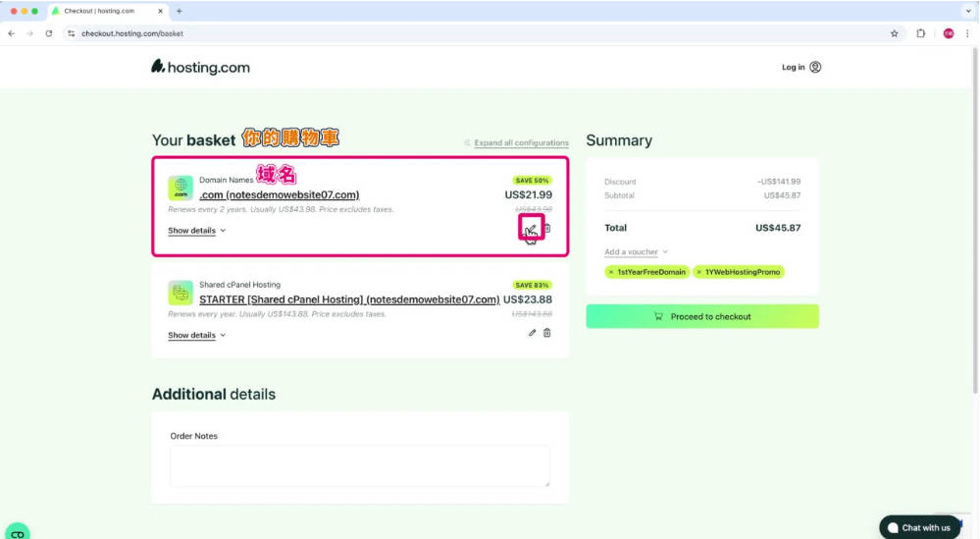Click Proceed to checkout button

[702, 316]
